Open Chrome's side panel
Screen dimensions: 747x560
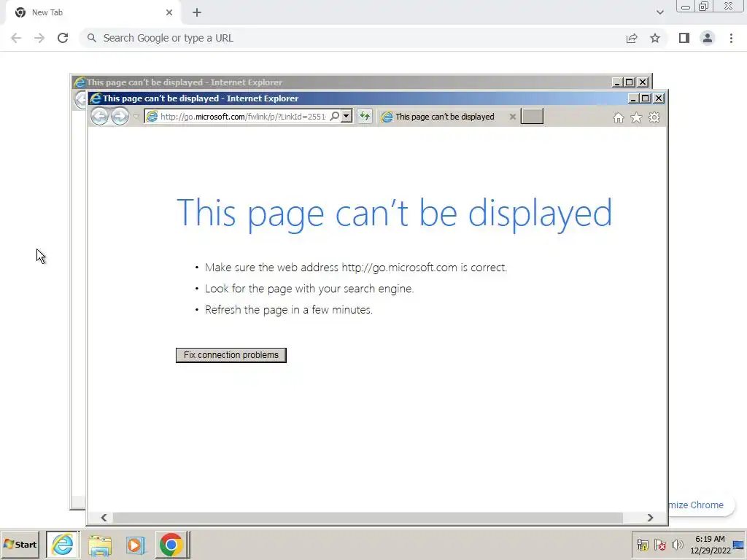[x=684, y=38]
